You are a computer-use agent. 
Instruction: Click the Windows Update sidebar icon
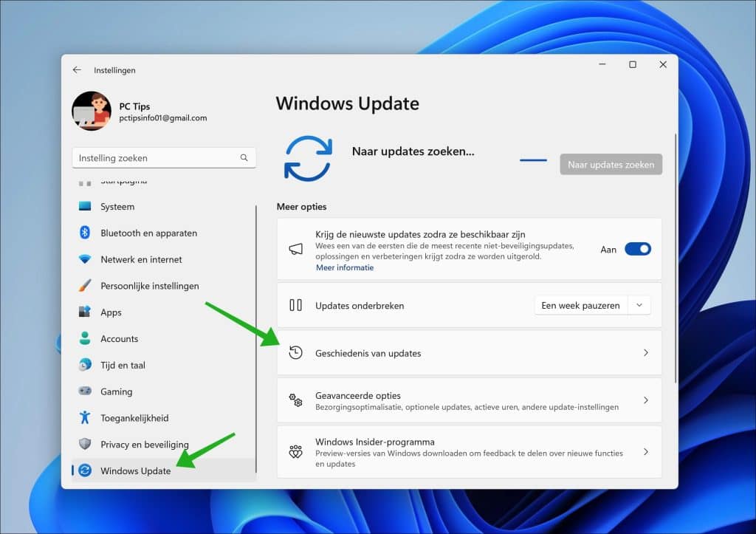coord(85,470)
